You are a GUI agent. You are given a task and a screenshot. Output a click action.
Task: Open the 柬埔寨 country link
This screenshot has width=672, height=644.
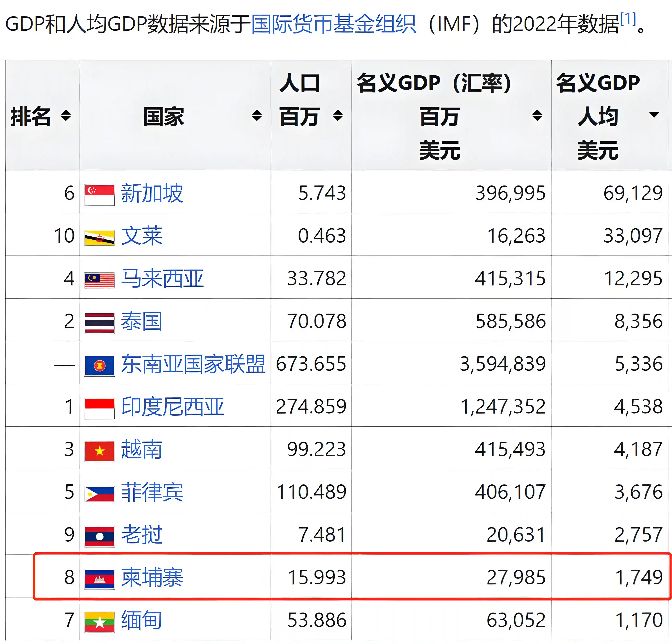(x=152, y=577)
